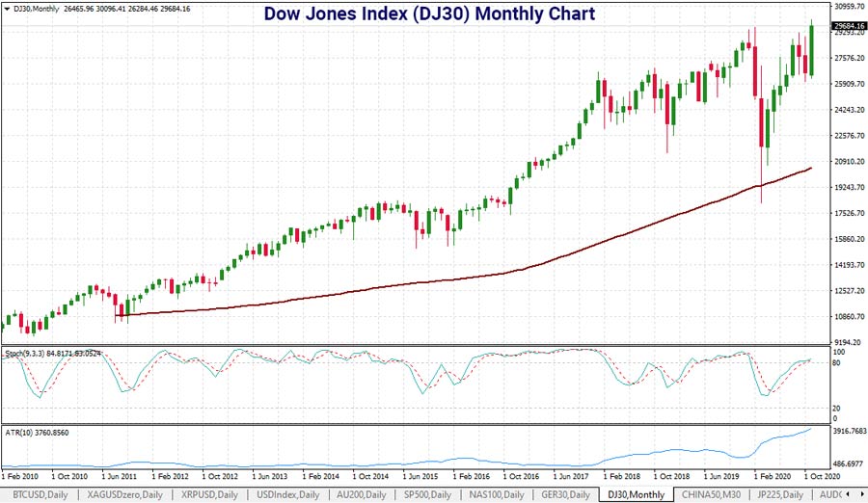This screenshot has height=503, width=868.
Task: Switch to the USDIndex,Daily tab
Action: click(287, 494)
